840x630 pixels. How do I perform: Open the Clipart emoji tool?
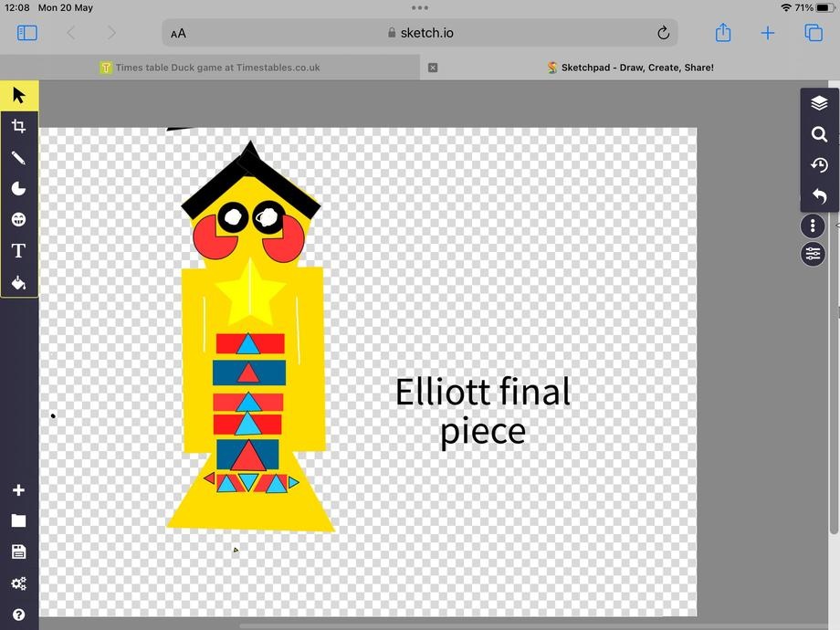coord(19,220)
